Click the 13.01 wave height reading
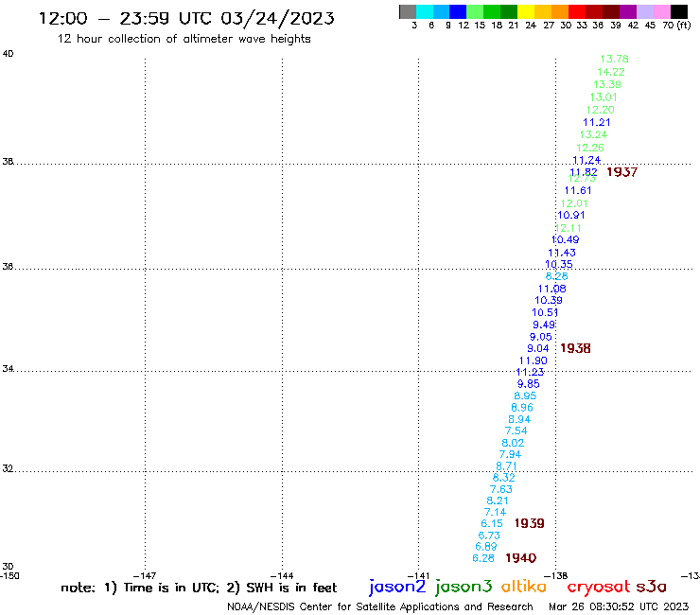The width and height of the screenshot is (700, 615). pos(604,97)
